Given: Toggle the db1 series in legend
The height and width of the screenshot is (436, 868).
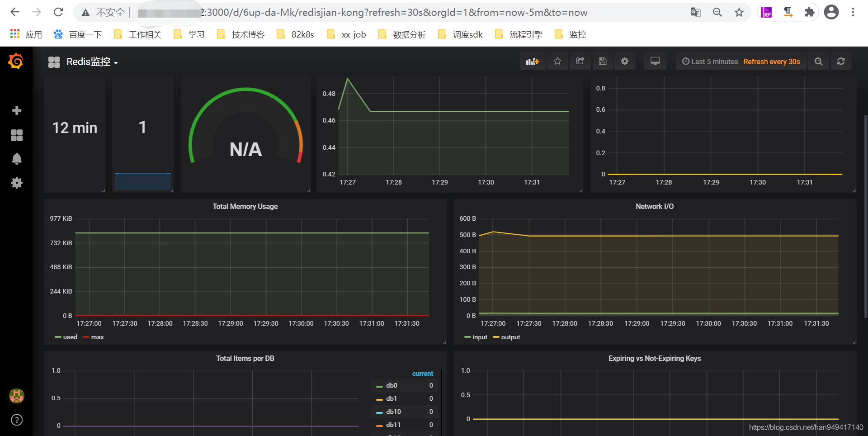Looking at the screenshot, I should 392,398.
